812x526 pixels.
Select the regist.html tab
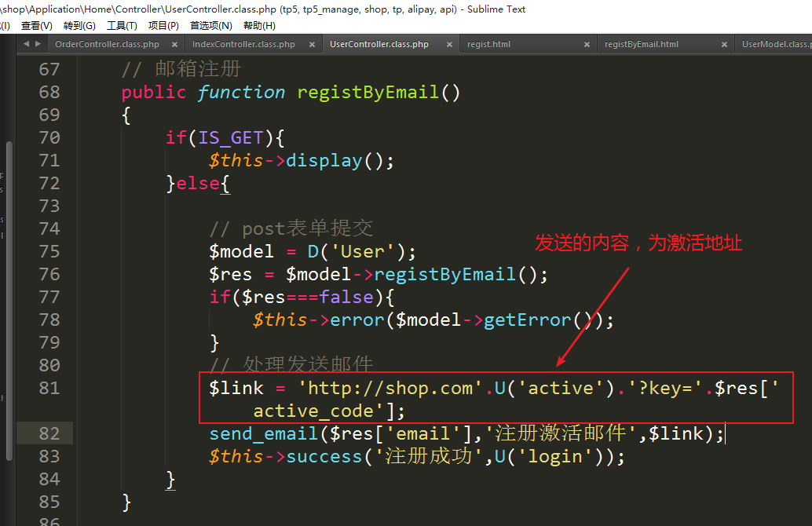(488, 45)
